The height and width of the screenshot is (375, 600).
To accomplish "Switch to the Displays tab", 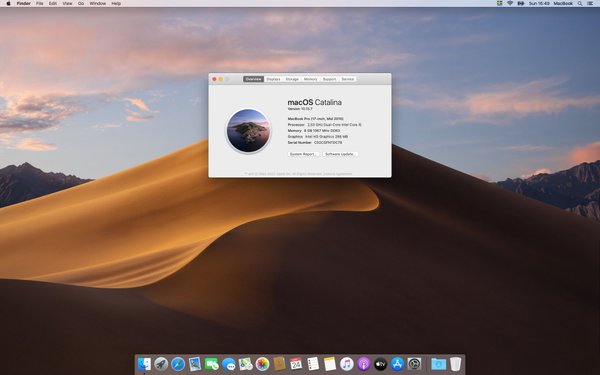I will 273,79.
